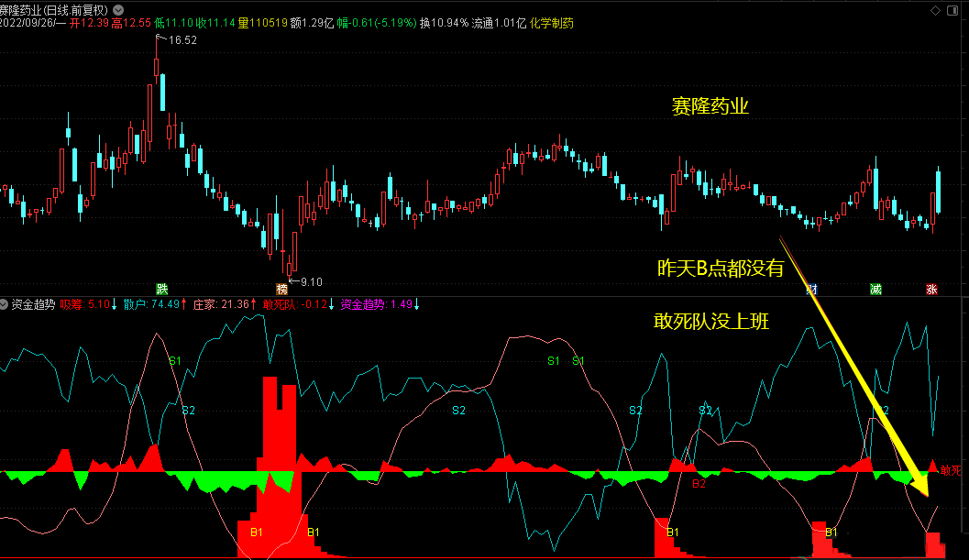Click the magenta 资金趋势: 1.49 value
Screen dimensions: 969x560
(377, 304)
